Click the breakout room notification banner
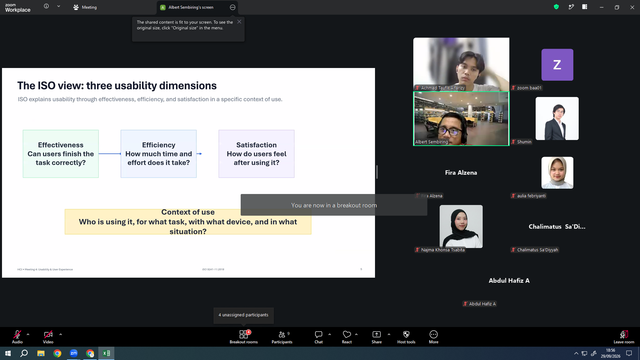 (x=334, y=205)
